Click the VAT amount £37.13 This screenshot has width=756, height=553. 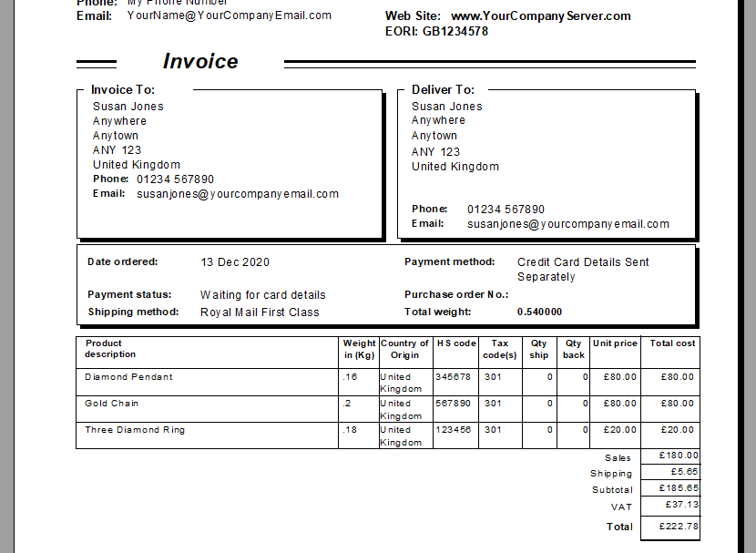coord(681,505)
